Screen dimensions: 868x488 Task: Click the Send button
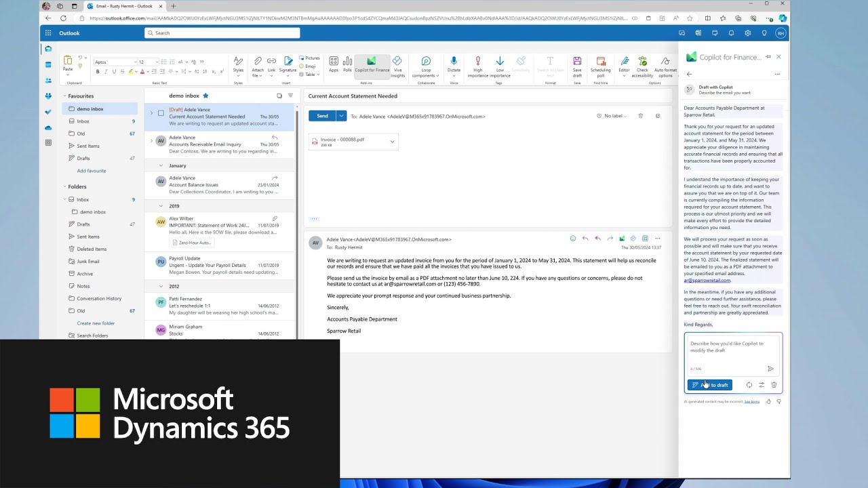tap(322, 116)
